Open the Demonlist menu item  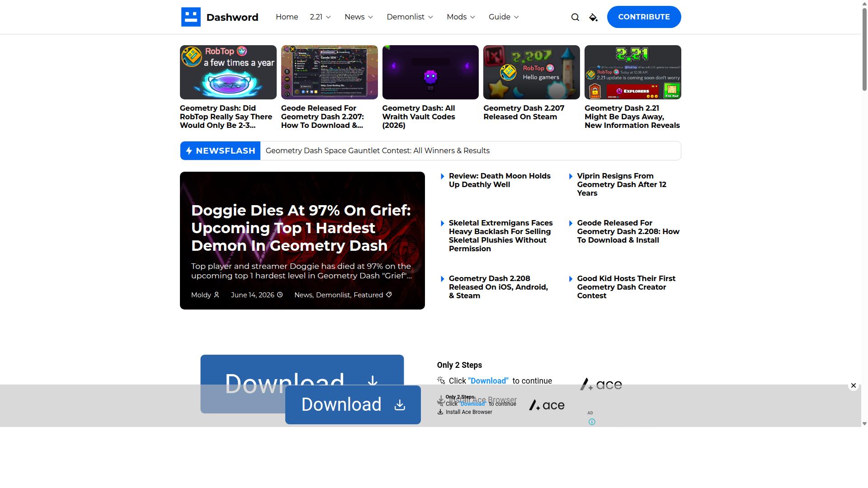pyautogui.click(x=406, y=17)
